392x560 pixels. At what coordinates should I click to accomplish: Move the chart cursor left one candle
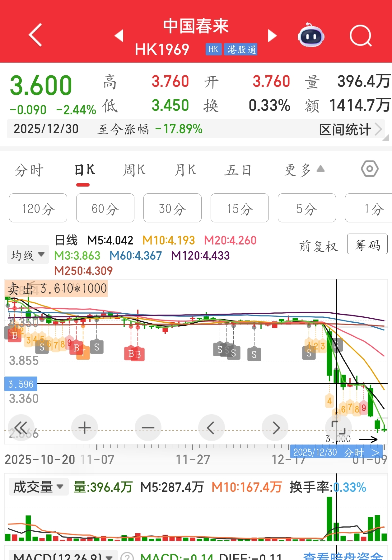pos(212,428)
